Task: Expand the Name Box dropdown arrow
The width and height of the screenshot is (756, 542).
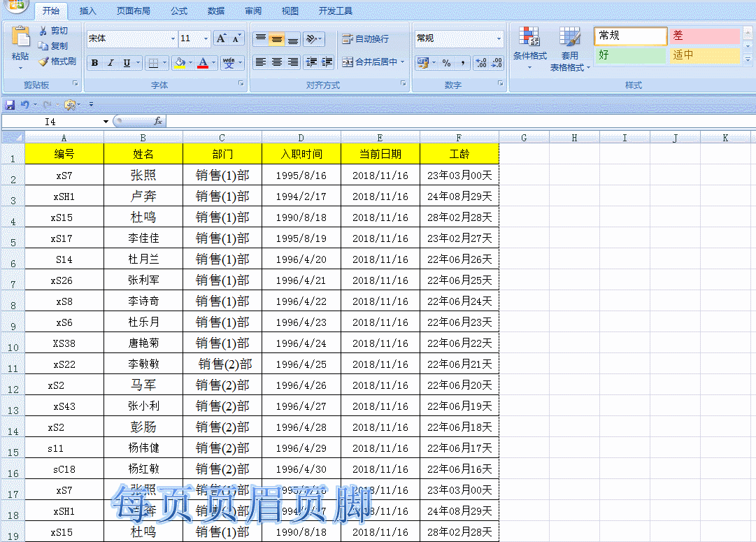Action: pos(106,122)
